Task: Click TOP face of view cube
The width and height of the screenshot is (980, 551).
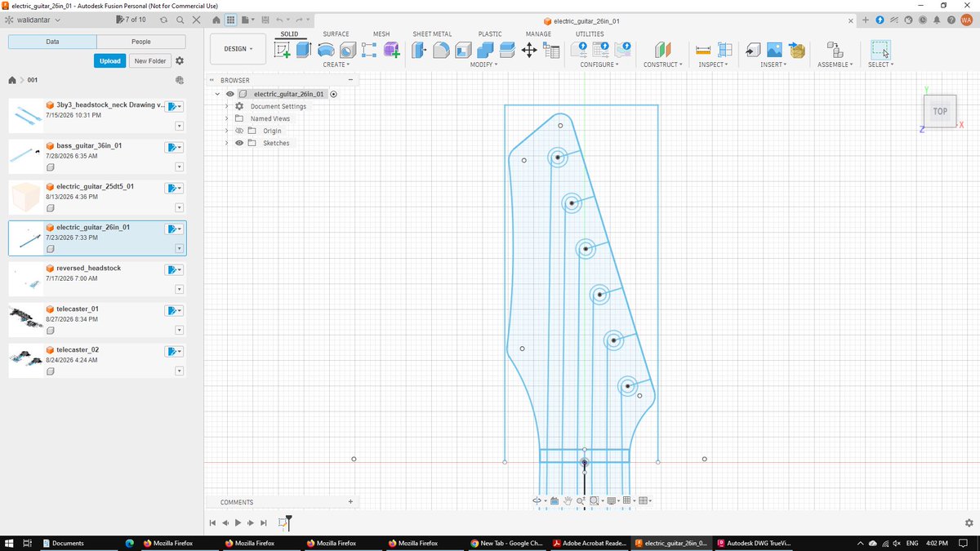Action: coord(940,111)
